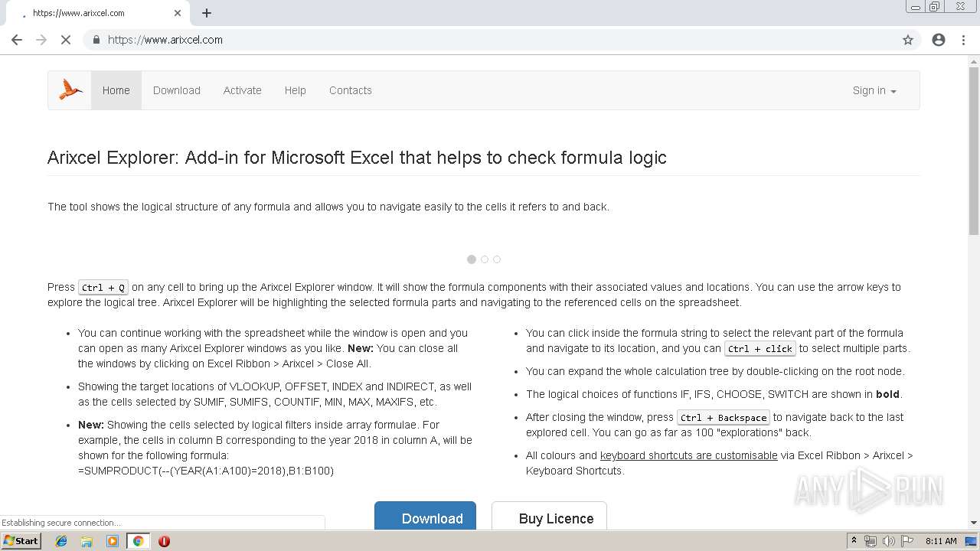Viewport: 980px width, 551px height.
Task: Select third carousel indicator dot
Action: pyautogui.click(x=497, y=259)
